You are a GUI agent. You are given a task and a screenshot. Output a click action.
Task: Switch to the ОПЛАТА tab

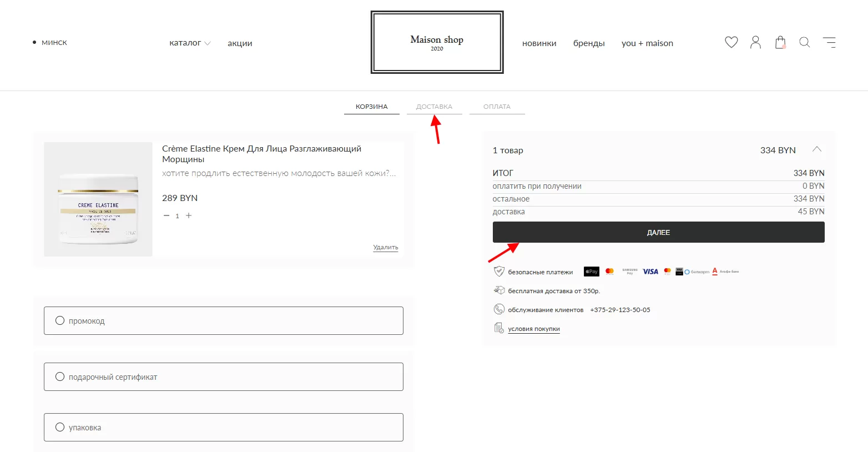click(x=497, y=107)
